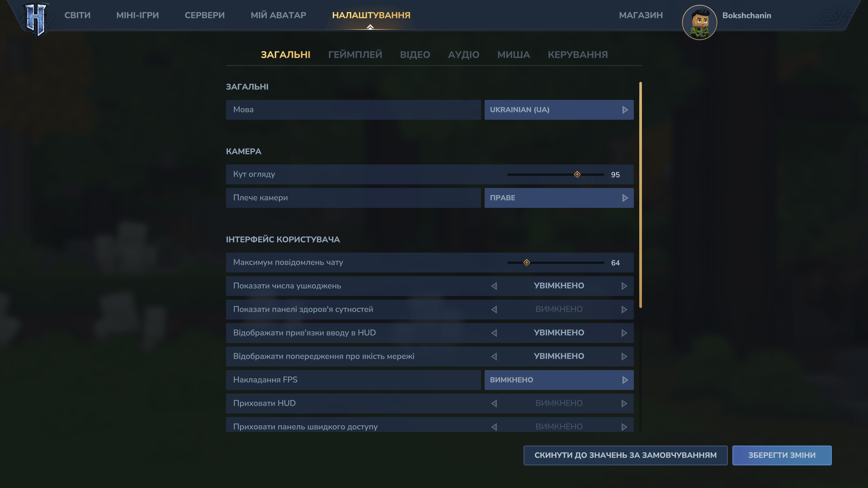This screenshot has height=488, width=868.
Task: Open the МАГАЗИН menu item
Action: [641, 15]
